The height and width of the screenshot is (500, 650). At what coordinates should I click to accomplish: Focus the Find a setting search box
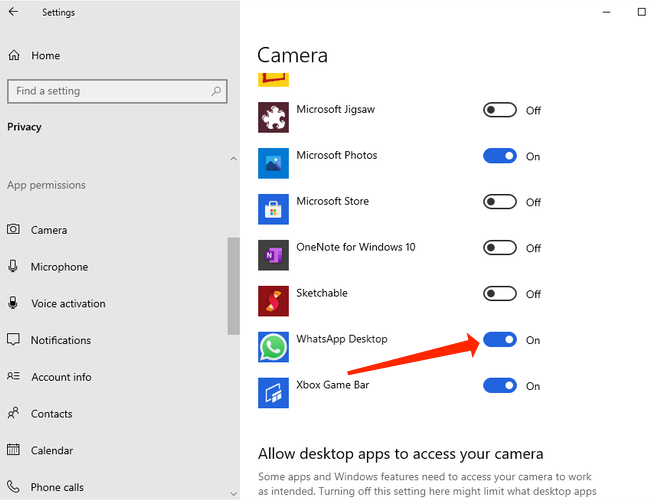(x=117, y=91)
